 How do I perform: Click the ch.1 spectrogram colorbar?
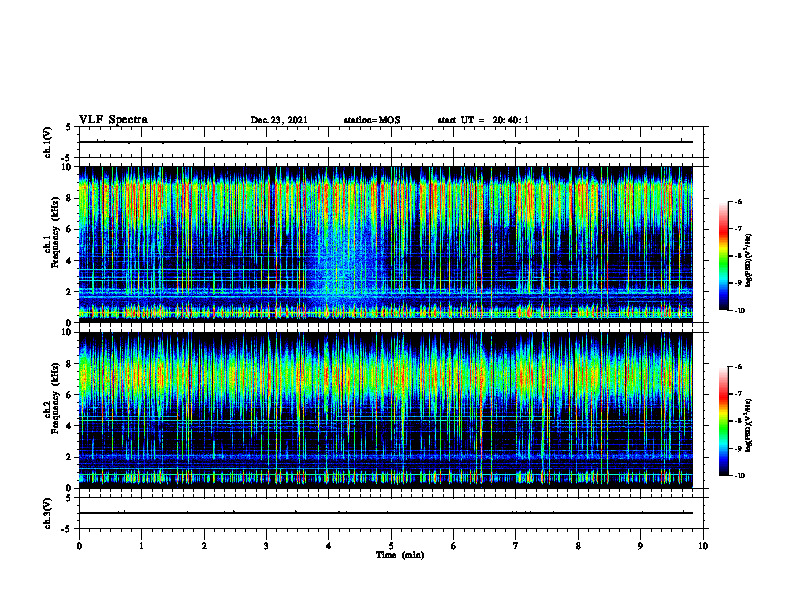pyautogui.click(x=724, y=256)
